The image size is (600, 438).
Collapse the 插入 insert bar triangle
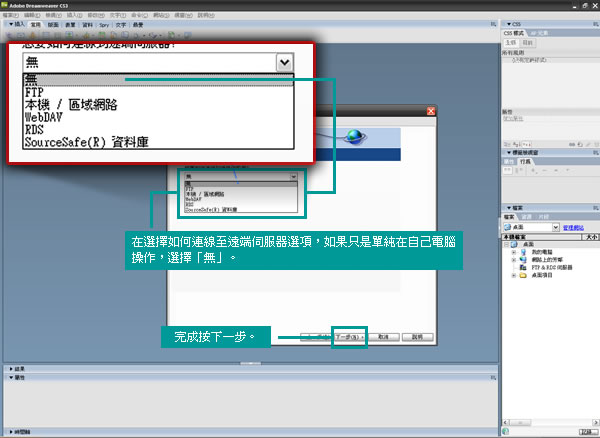pyautogui.click(x=11, y=24)
